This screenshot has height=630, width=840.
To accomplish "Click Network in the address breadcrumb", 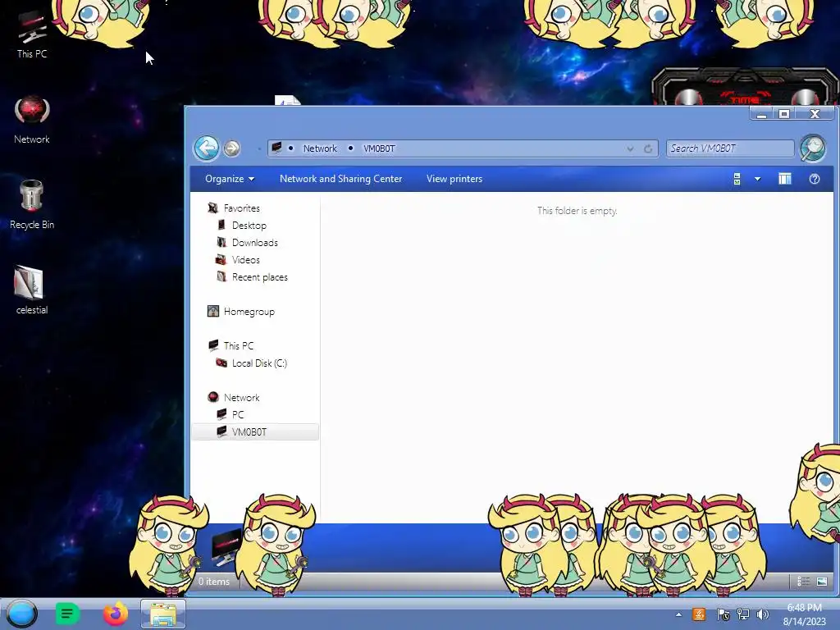I will point(320,148).
